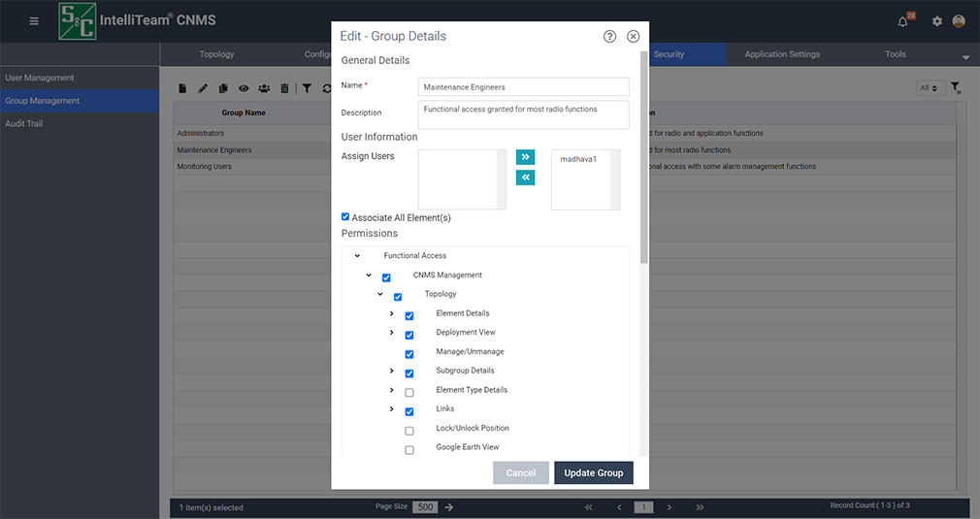Uncheck Associate All Element(s)
980x519 pixels.
tap(345, 217)
